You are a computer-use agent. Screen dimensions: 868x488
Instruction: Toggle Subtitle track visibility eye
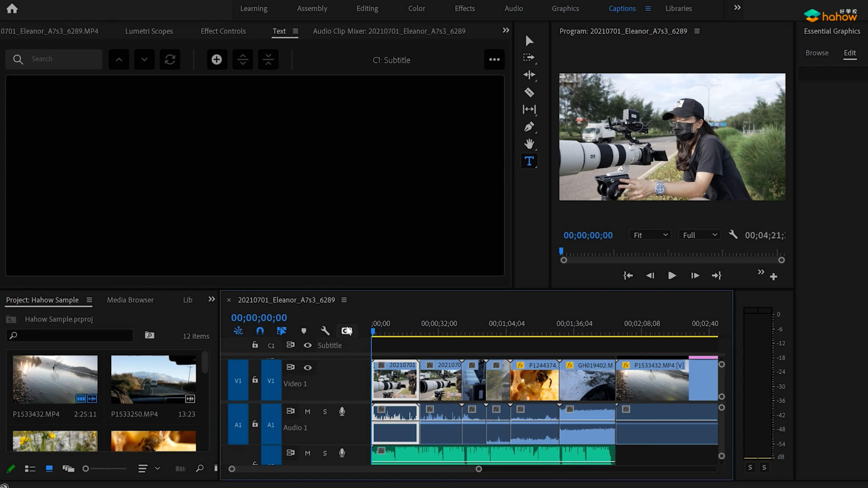(307, 345)
